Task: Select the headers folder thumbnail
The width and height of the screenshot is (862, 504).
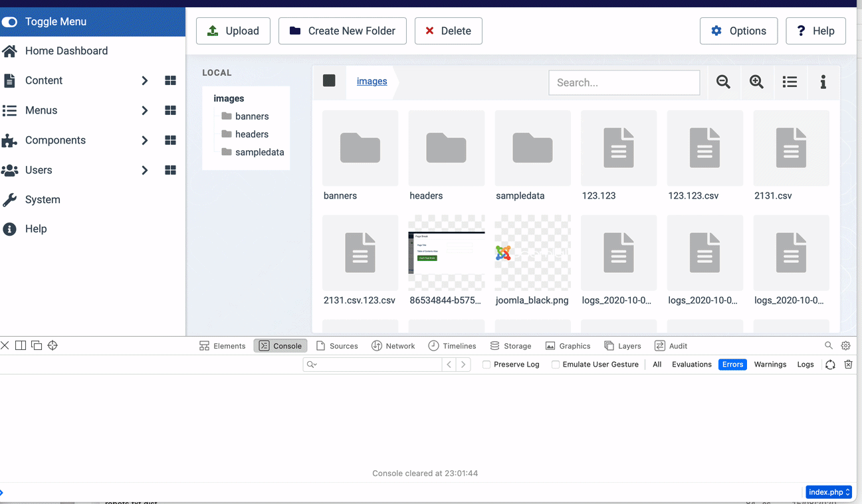Action: pos(447,148)
